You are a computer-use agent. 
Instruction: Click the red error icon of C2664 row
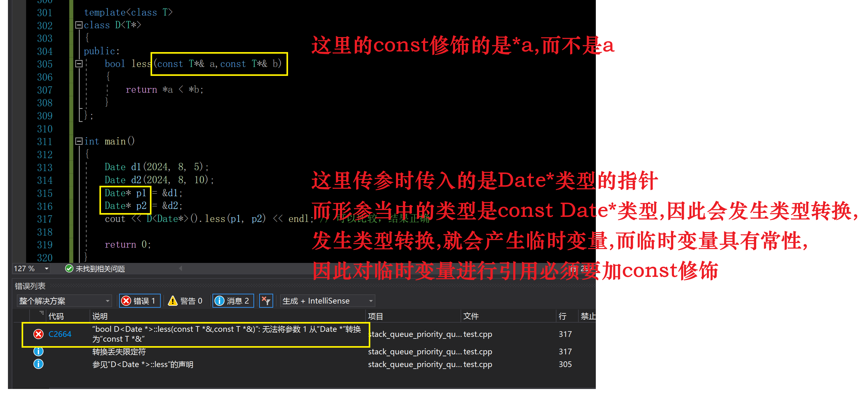[x=38, y=334]
